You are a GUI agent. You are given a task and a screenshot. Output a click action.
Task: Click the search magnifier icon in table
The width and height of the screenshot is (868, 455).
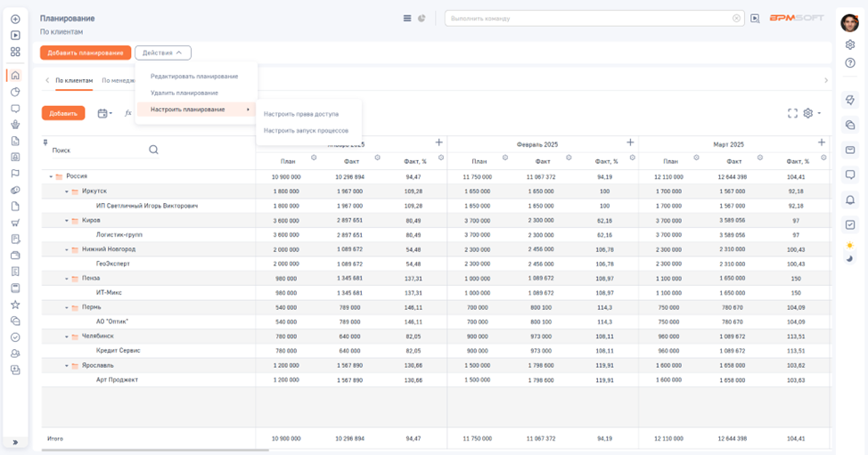[153, 150]
